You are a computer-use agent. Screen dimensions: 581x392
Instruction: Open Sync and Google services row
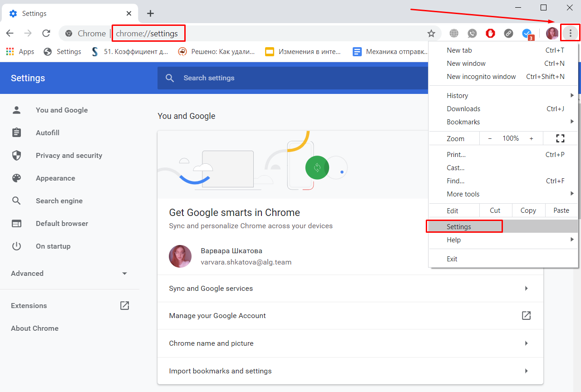point(350,289)
